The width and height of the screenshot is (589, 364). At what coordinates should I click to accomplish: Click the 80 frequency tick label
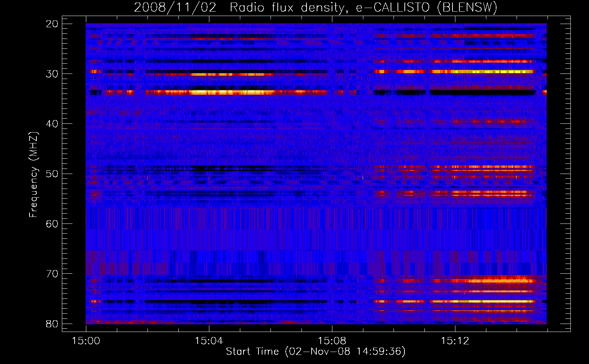(x=52, y=324)
